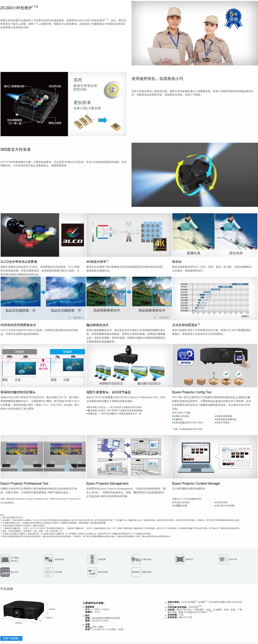Click the multiple lens options (多镜头选配) icon
Screen dimensions: 258x644
[136, 559]
